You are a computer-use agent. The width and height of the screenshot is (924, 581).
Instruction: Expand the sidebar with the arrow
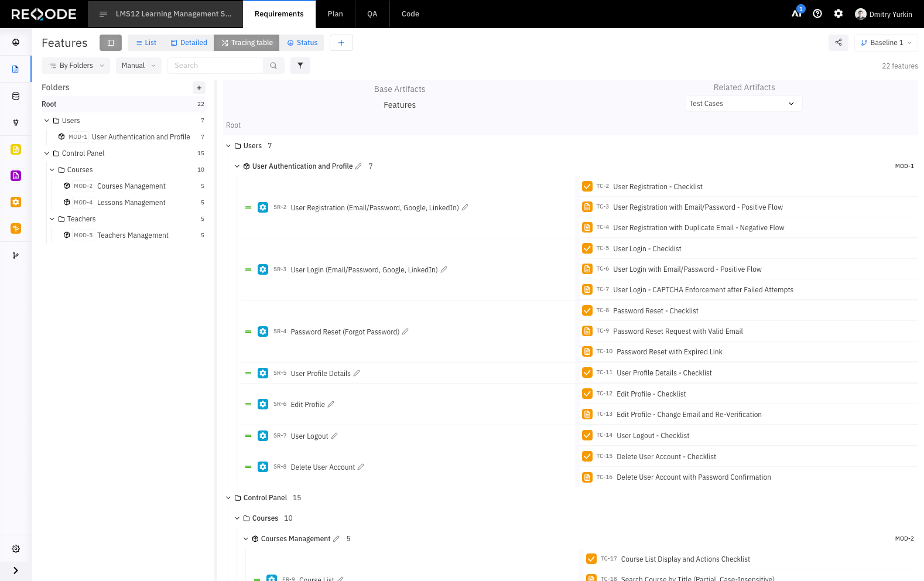[x=16, y=570]
